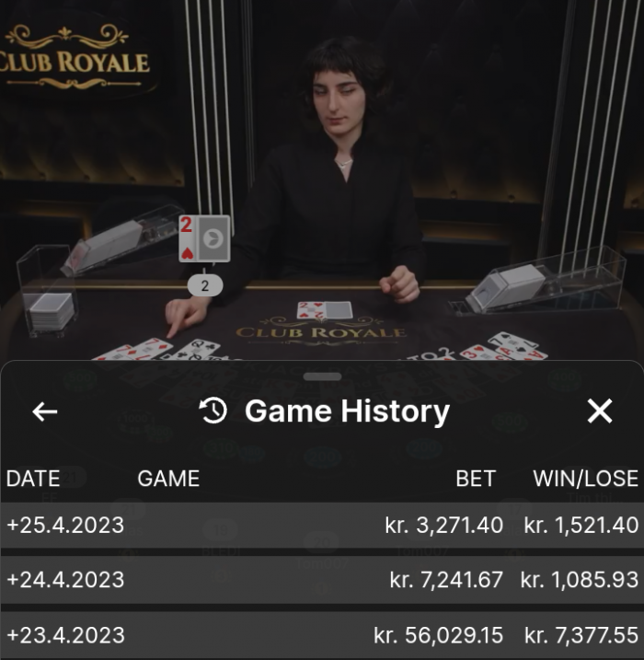Select the kr. 3,271.40 bet amount
The height and width of the screenshot is (660, 644).
click(x=443, y=526)
